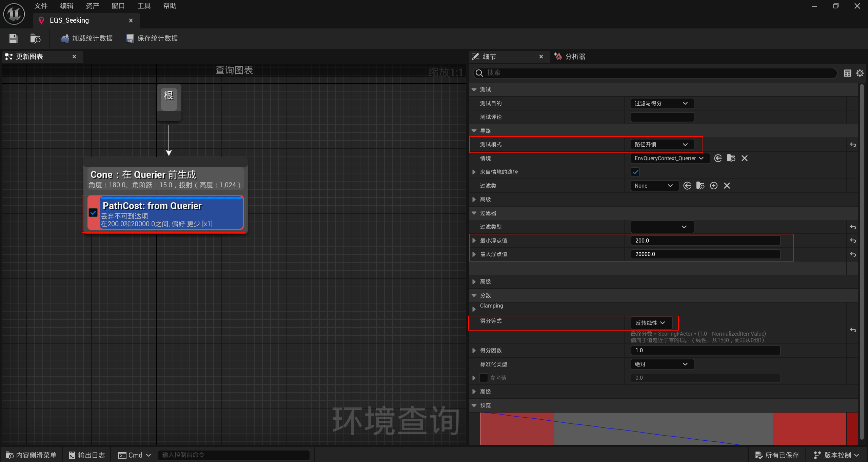The height and width of the screenshot is (462, 868).
Task: Browse to EnvQueryContext_Querier in content browser
Action: (731, 158)
